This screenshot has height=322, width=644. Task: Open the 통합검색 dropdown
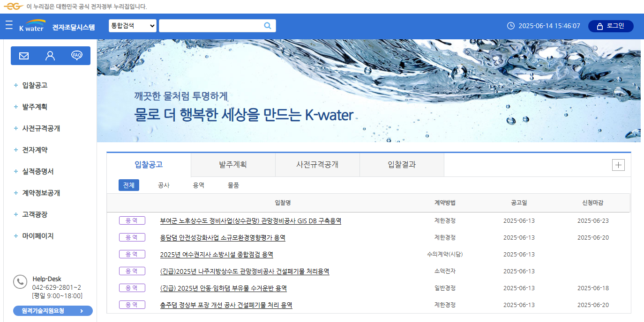coord(133,26)
